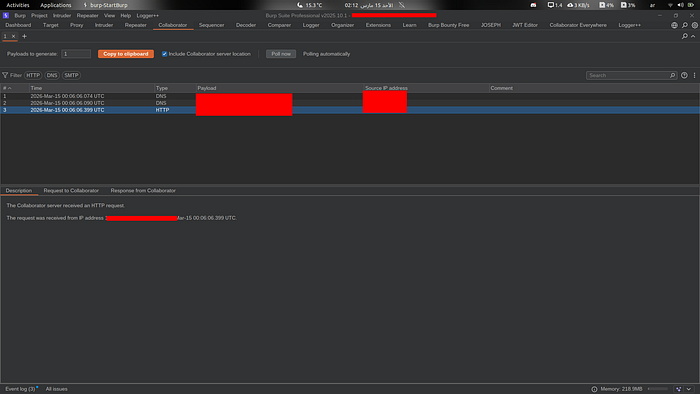Select interaction row 3 HTTP
The height and width of the screenshot is (394, 700).
click(x=350, y=110)
